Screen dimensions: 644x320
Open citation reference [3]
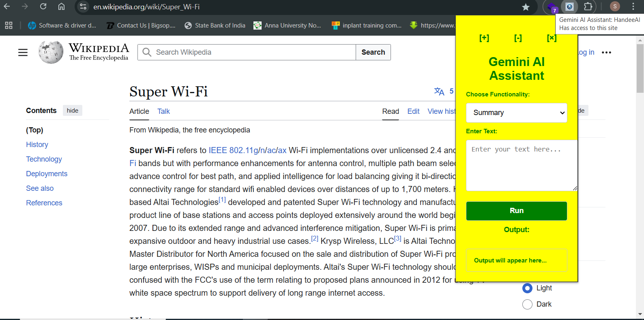(397, 238)
